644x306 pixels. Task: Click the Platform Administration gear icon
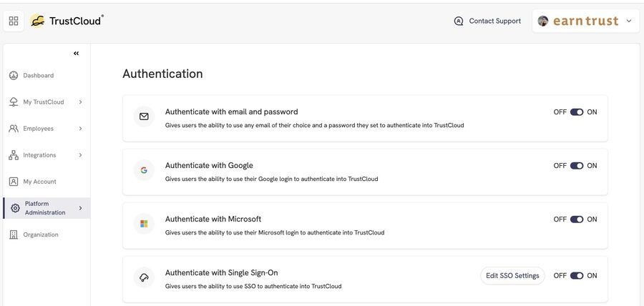(x=15, y=208)
